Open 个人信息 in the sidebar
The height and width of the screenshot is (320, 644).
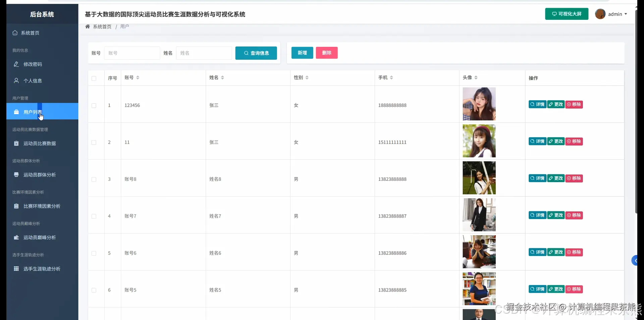point(42,81)
